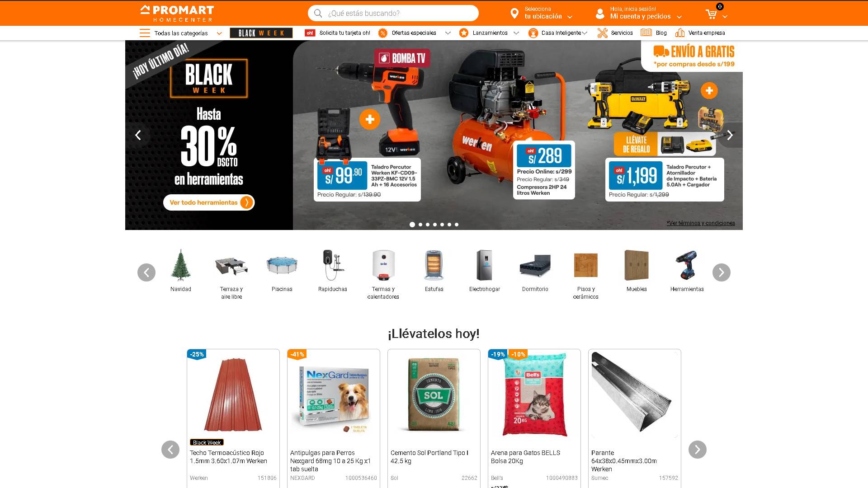Click the orange plus on DeWalt kit
The image size is (868, 488).
[709, 90]
